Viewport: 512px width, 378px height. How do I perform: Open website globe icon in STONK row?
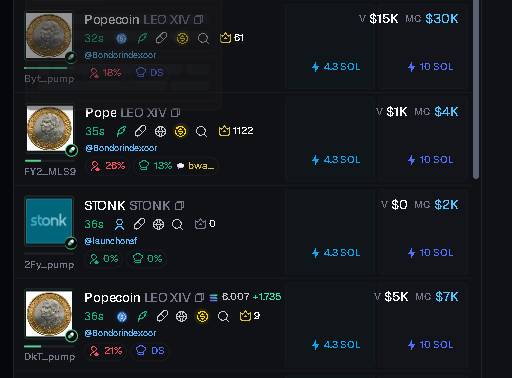[158, 224]
